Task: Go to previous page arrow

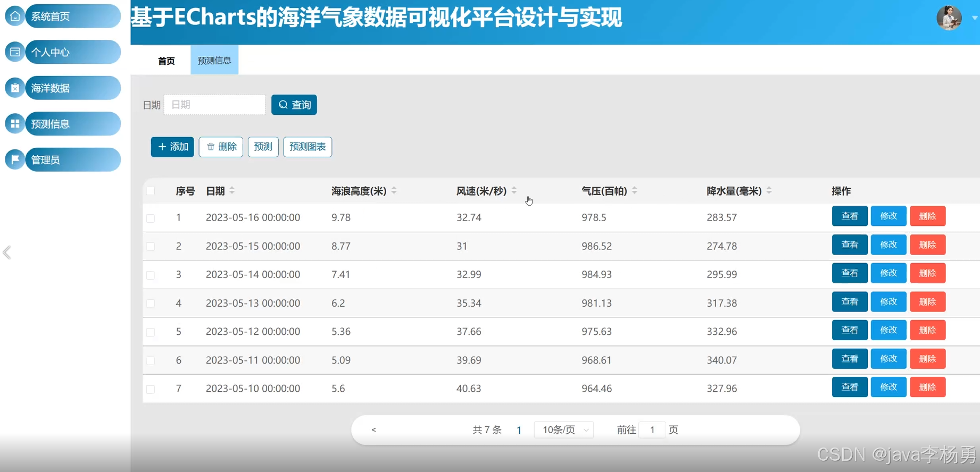Action: pos(373,430)
